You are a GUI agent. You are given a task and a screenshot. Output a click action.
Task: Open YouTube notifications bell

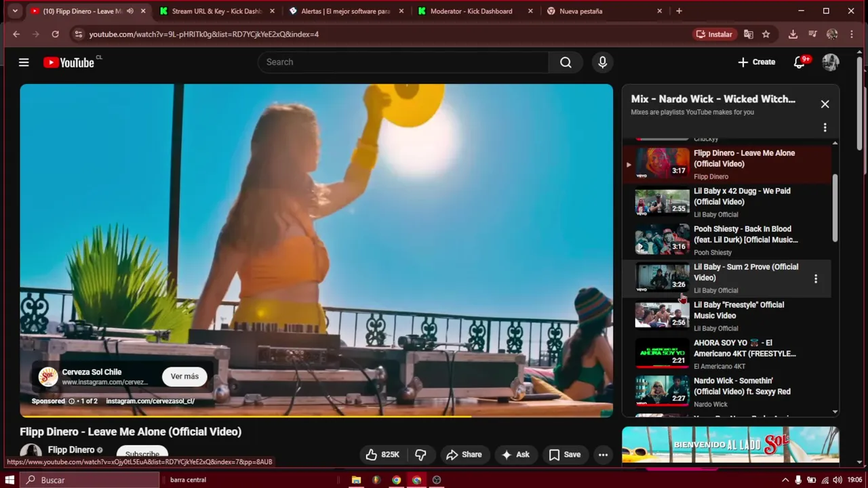(800, 62)
